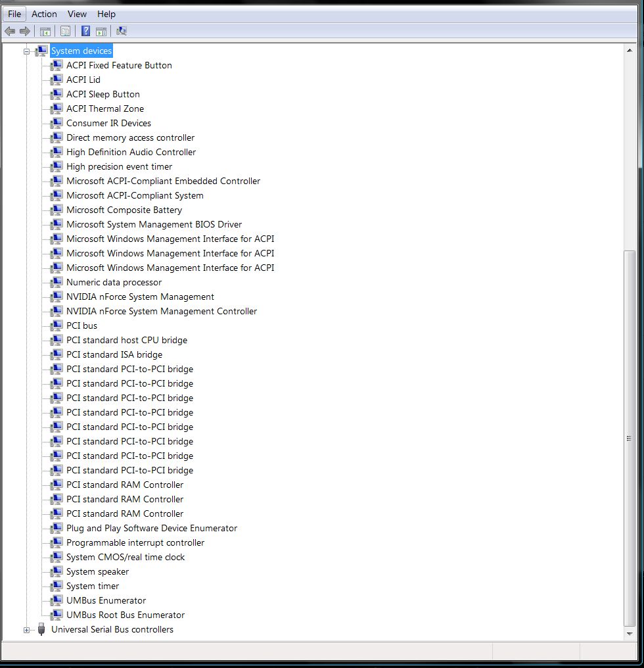The height and width of the screenshot is (668, 644).
Task: Open the View menu
Action: [x=77, y=14]
